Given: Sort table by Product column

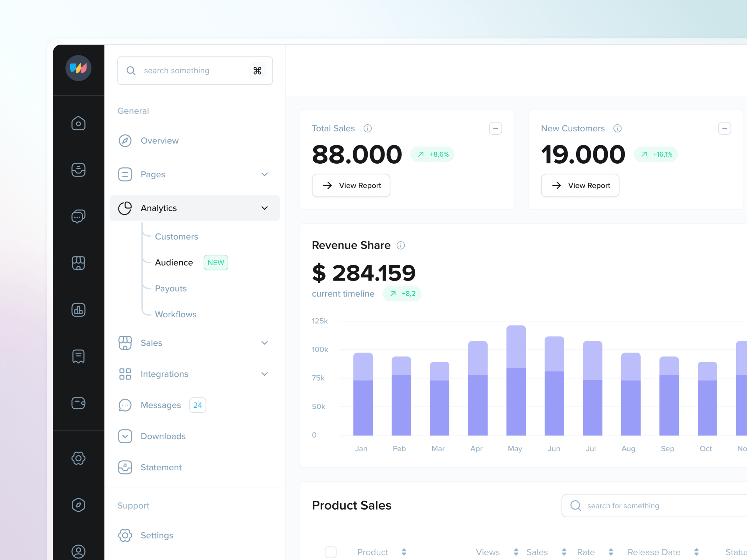Looking at the screenshot, I should coord(404,552).
